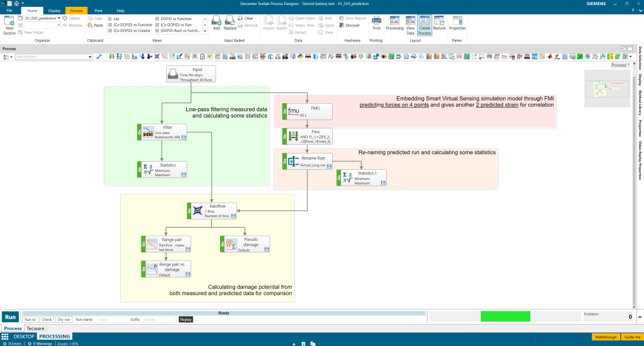This screenshot has width=644, height=346.
Task: Select the Input node in the process
Action: (x=191, y=74)
